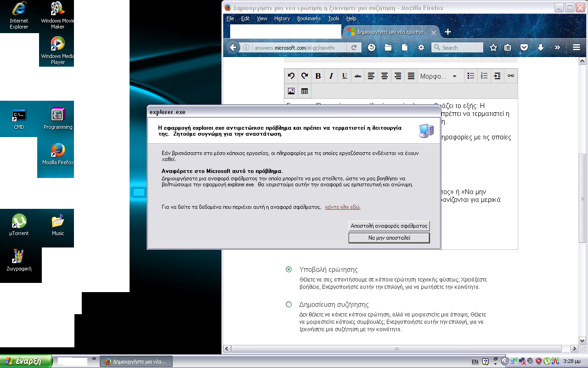Screen dimensions: 588x368
Task: Open the Edit menu in Firefox
Action: (245, 18)
